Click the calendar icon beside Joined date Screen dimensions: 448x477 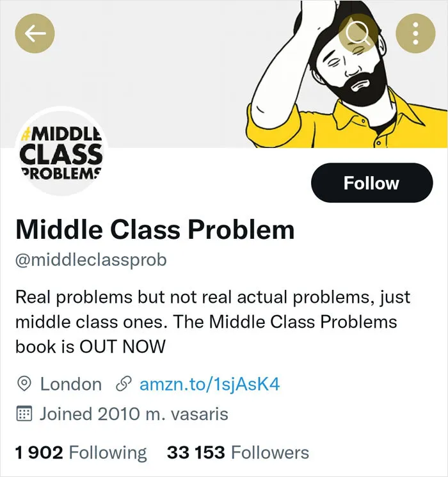coord(24,414)
